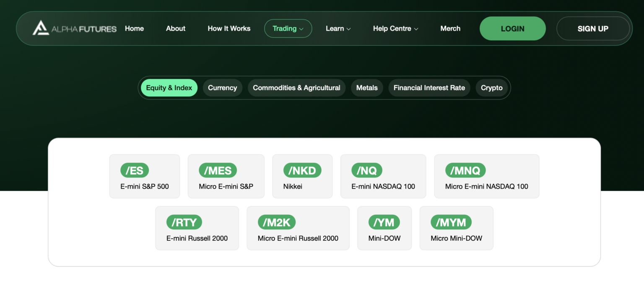This screenshot has height=292, width=644.
Task: Select the /M2K ticker badge
Action: click(x=277, y=222)
